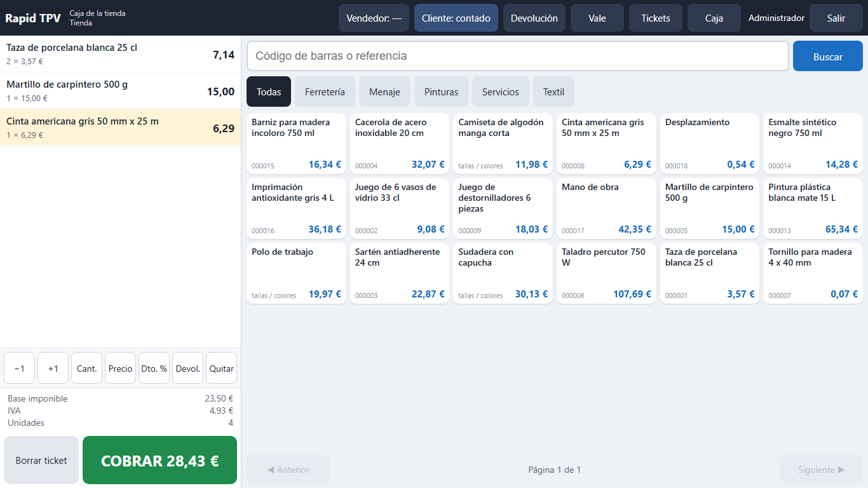Image resolution: width=868 pixels, height=488 pixels.
Task: Charge the ticket with COBRAR 28,43 €
Action: pyautogui.click(x=160, y=461)
